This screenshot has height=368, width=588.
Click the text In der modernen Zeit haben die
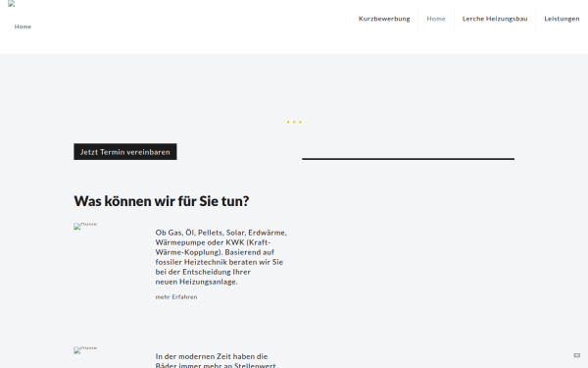coord(212,356)
